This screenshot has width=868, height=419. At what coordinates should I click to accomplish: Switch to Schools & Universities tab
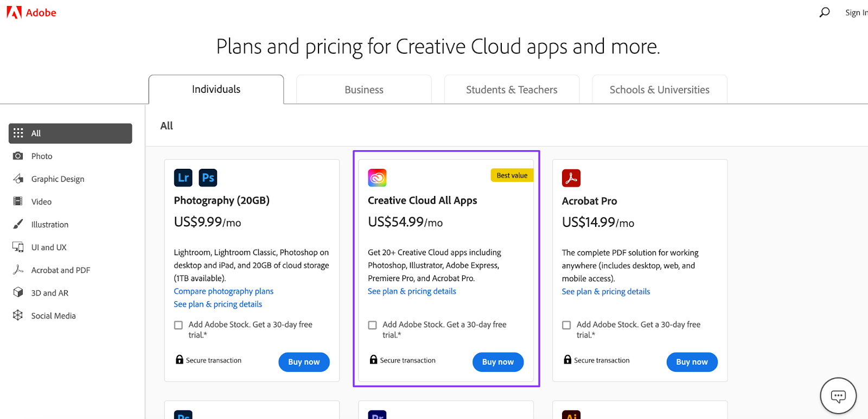659,90
